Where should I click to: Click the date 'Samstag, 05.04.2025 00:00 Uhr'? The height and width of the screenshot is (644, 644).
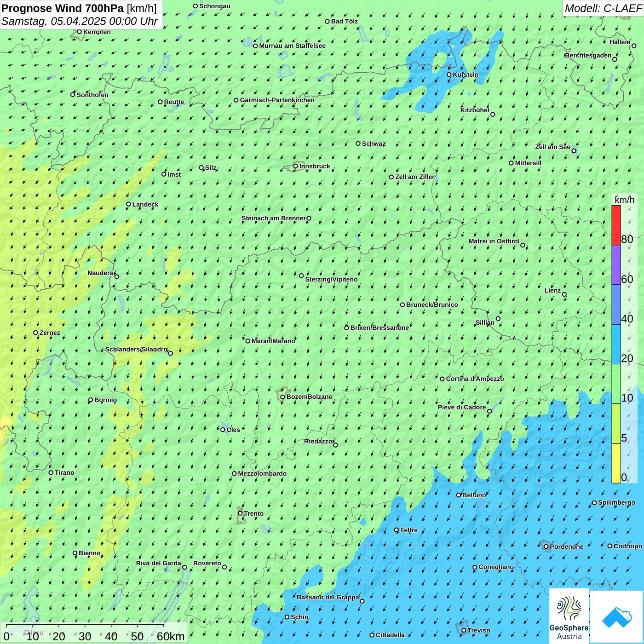point(80,21)
